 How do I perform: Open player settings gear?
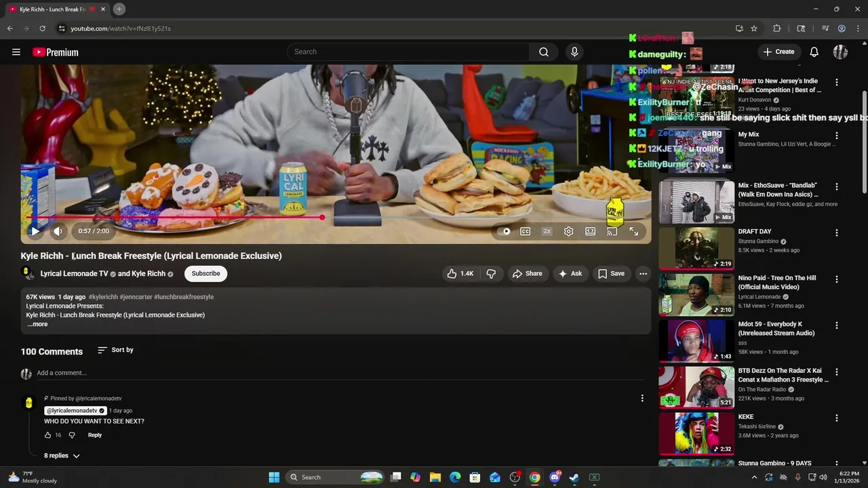[568, 231]
